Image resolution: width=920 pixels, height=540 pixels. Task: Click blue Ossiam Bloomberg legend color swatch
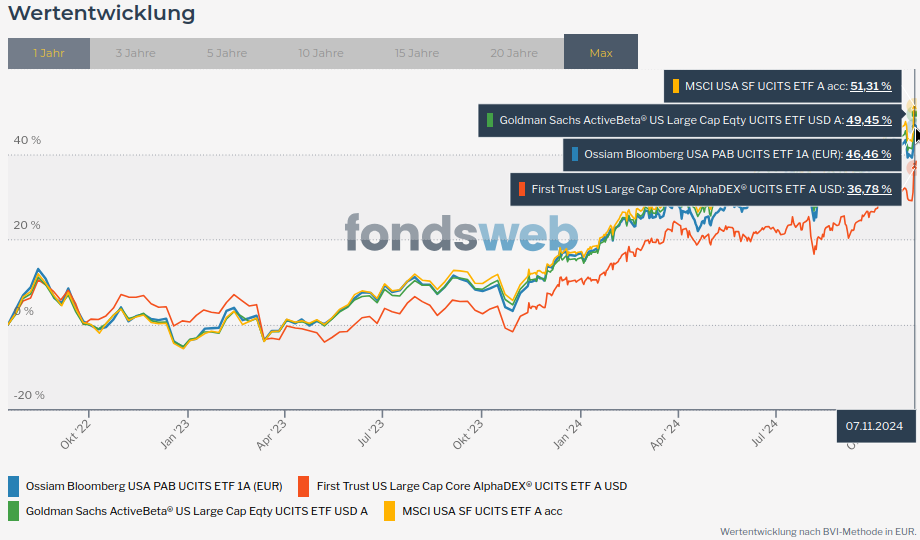point(13,486)
